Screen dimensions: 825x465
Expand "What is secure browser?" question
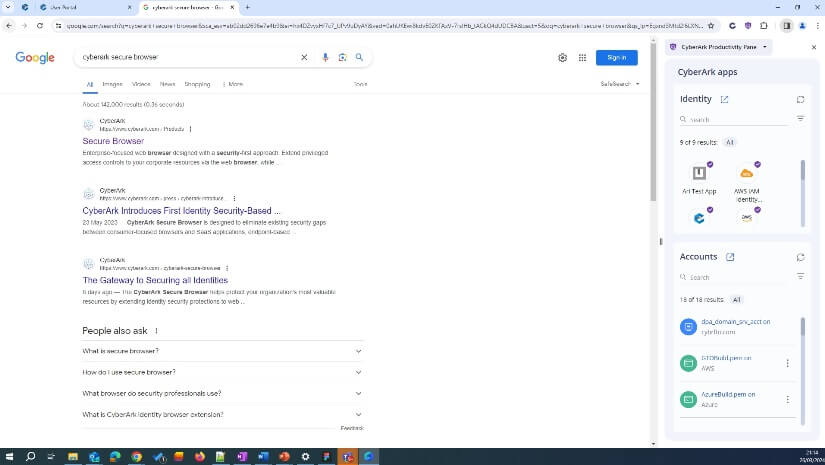pos(222,351)
